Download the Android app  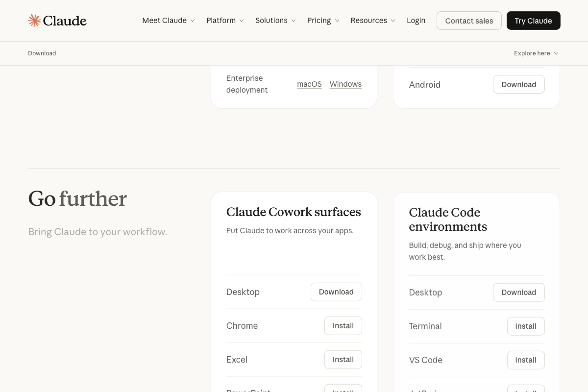[518, 84]
